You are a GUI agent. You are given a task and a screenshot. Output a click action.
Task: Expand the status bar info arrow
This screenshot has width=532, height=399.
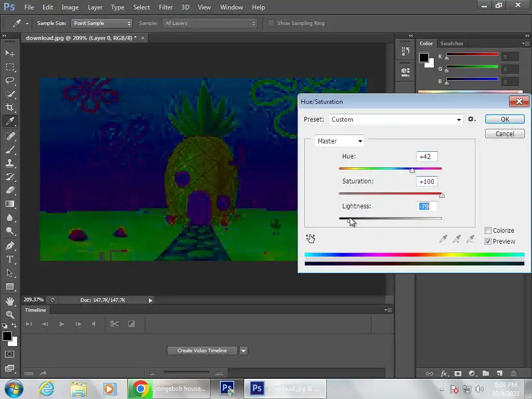[150, 300]
